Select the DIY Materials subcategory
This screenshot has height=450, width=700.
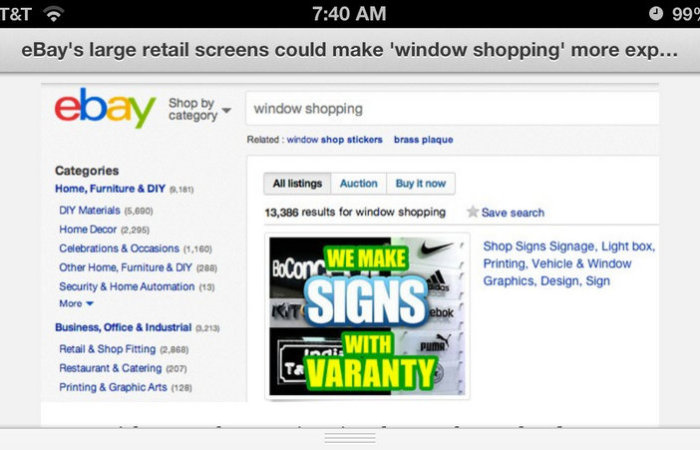[90, 210]
